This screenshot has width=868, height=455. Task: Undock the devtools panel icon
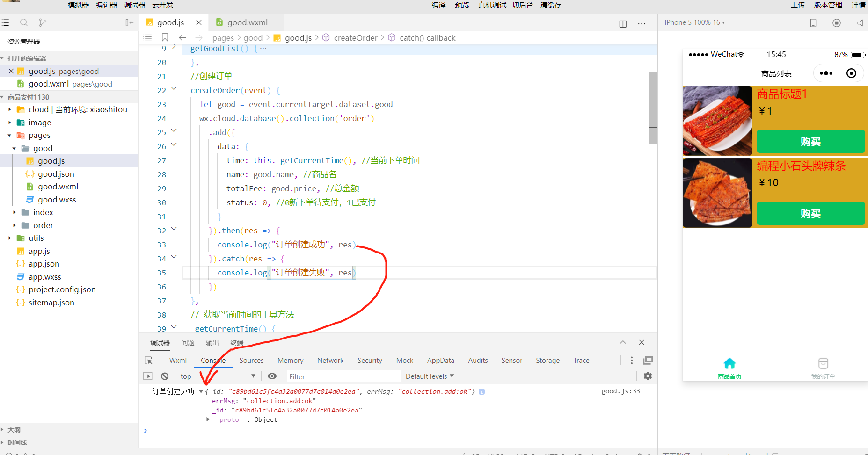[x=648, y=360]
